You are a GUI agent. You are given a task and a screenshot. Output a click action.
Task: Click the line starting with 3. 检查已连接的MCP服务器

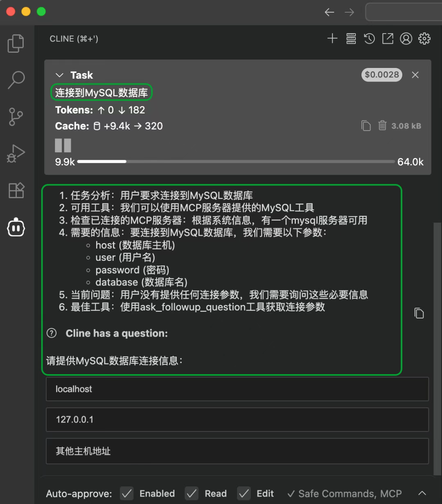pos(213,220)
